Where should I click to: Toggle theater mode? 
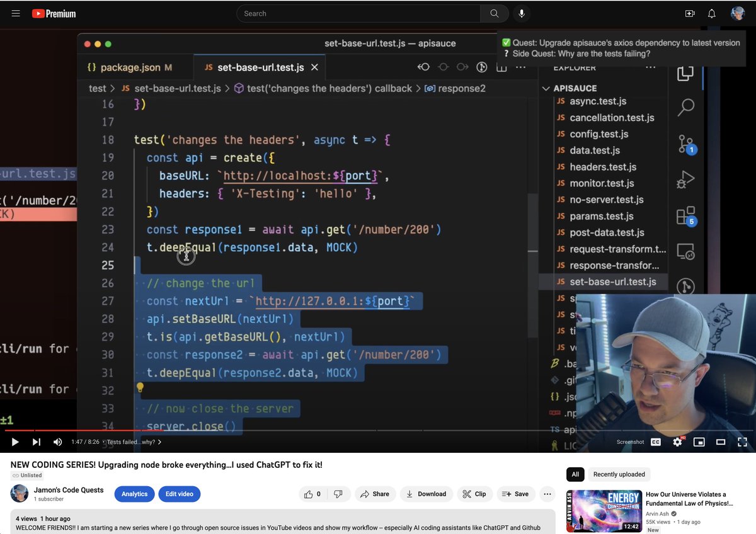pyautogui.click(x=721, y=442)
